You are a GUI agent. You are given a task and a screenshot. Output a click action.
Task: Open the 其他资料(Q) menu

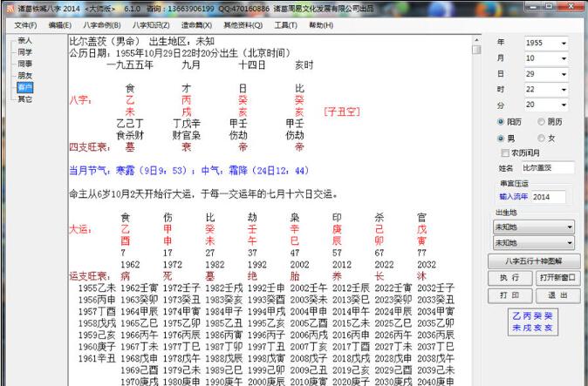click(x=243, y=25)
